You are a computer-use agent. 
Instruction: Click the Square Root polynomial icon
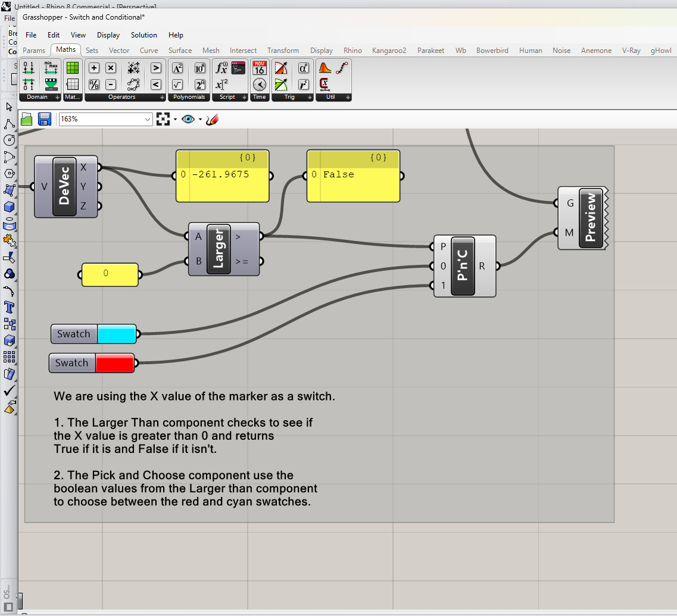tap(177, 85)
